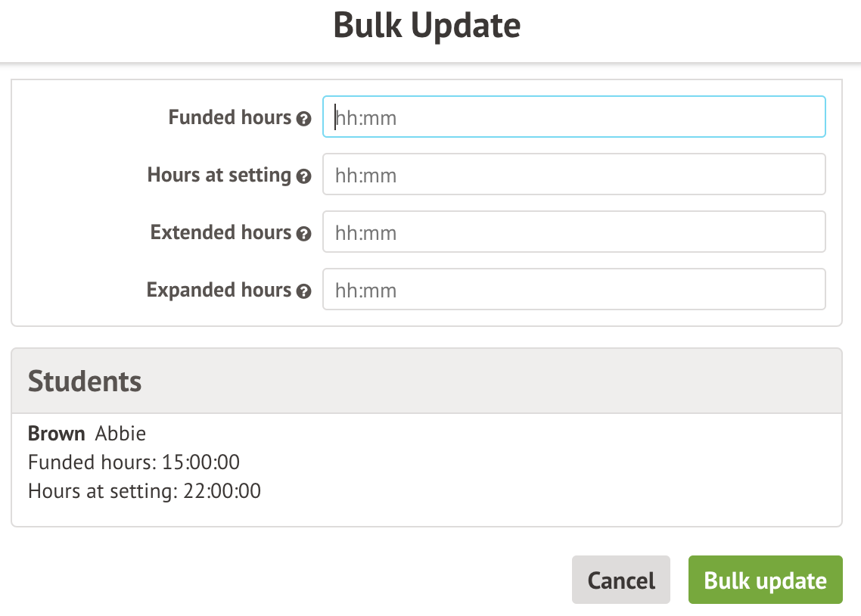The width and height of the screenshot is (861, 616).
Task: Click into the Hours at setting field
Action: 573,175
